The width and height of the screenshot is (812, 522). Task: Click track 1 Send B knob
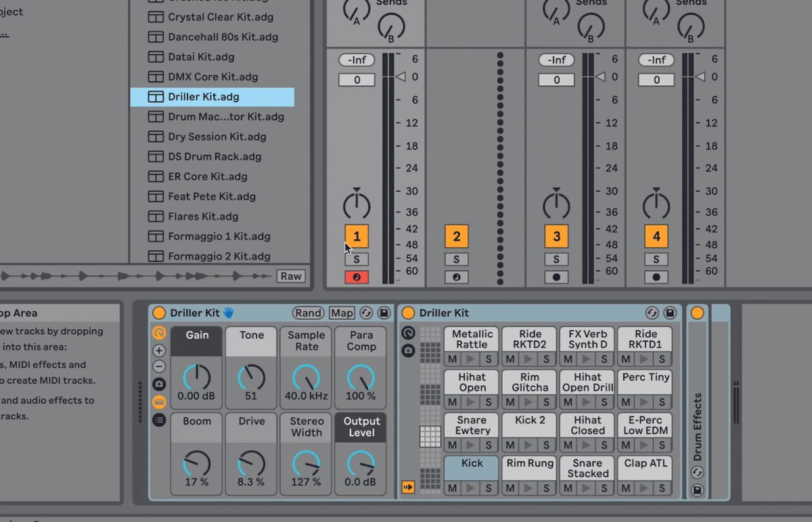point(391,26)
